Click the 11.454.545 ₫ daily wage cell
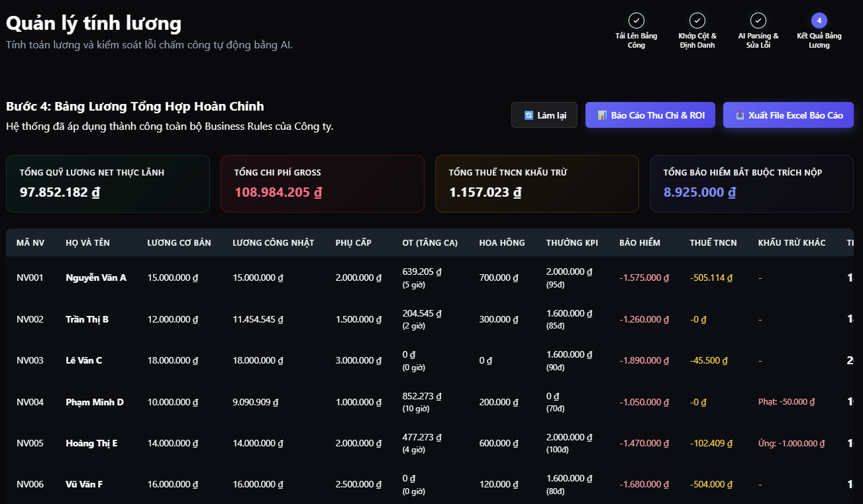This screenshot has width=863, height=504. (x=258, y=319)
